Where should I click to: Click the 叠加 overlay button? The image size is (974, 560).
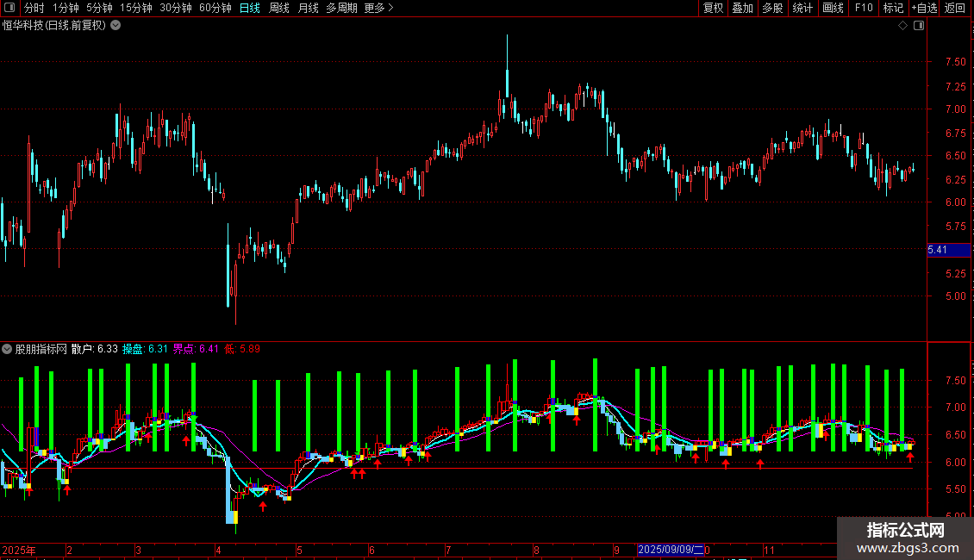(x=742, y=8)
